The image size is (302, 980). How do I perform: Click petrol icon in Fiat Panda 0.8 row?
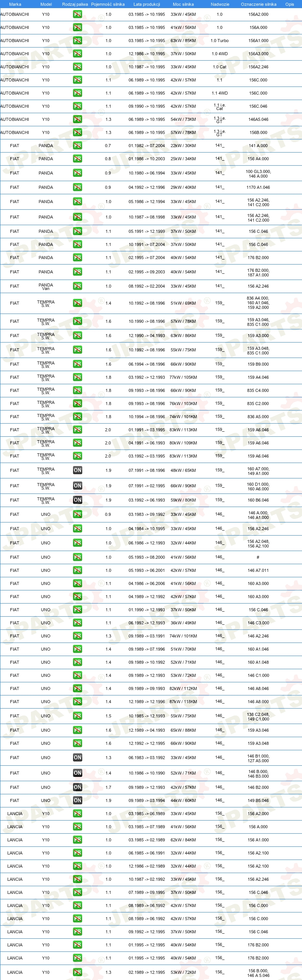77,159
